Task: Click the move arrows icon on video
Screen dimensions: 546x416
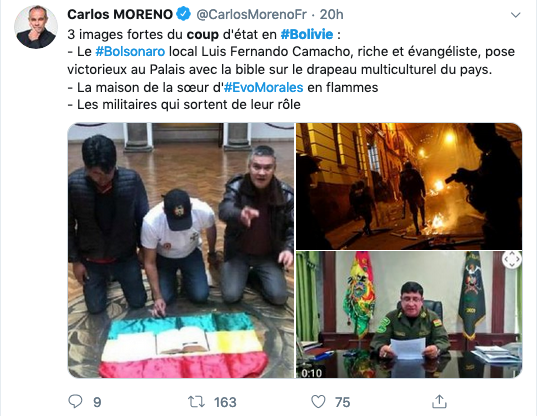Action: coord(512,259)
